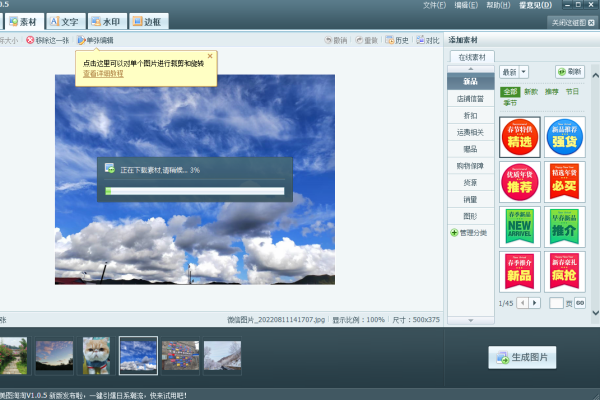600x400 pixels.
Task: Click the 显示比例:100% status text
Action: pyautogui.click(x=358, y=320)
